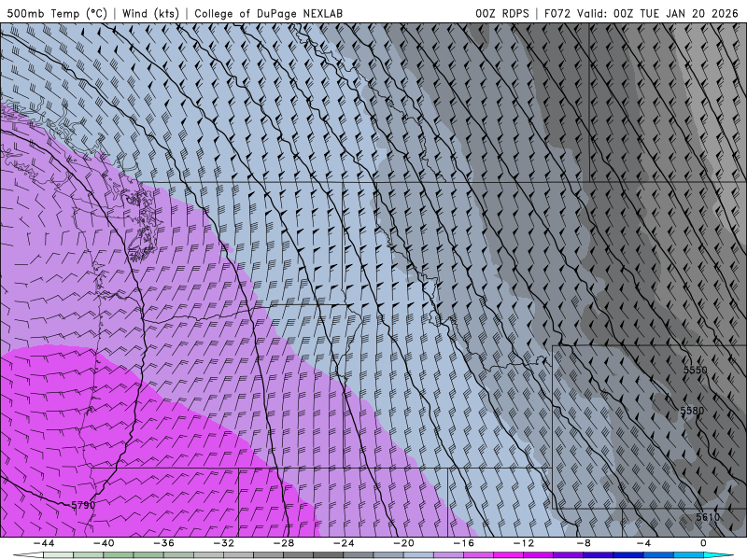This screenshot has width=747, height=560.
Task: Click the 5550 height contour label
Action: pos(696,370)
